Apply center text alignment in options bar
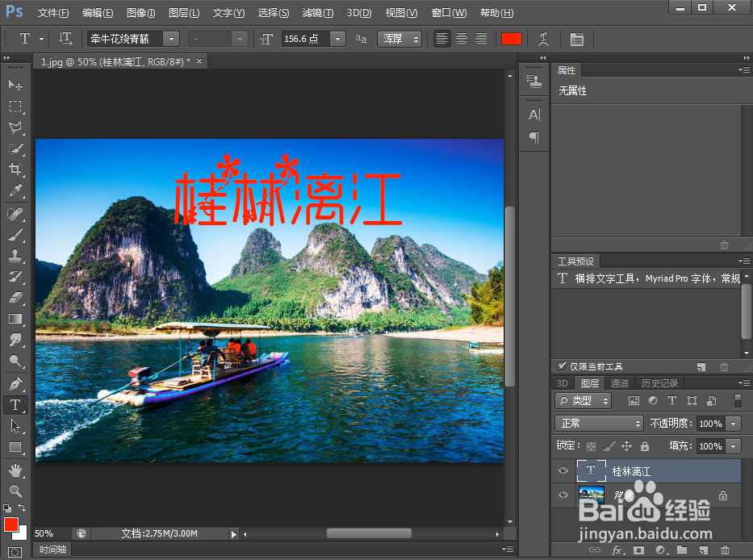Image resolution: width=753 pixels, height=560 pixels. click(461, 38)
